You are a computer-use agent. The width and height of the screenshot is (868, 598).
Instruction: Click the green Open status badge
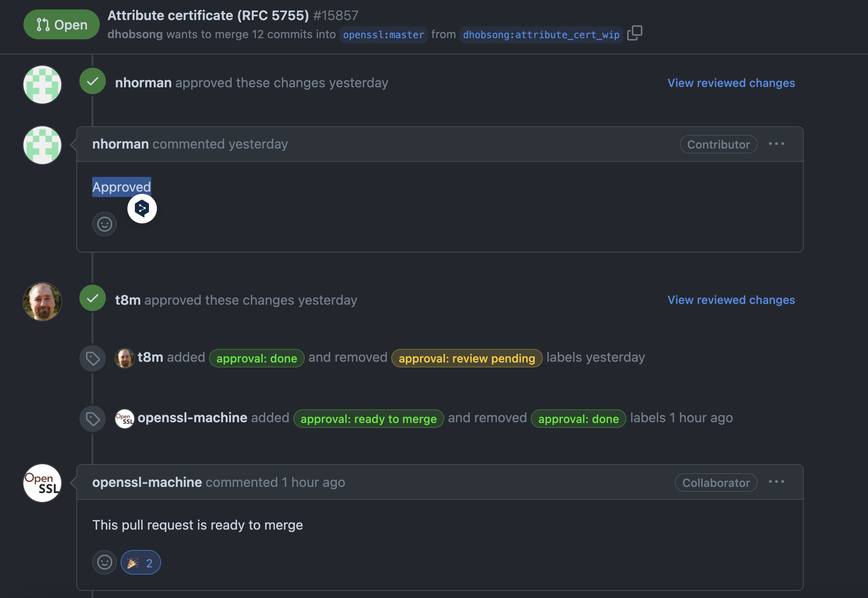[62, 25]
